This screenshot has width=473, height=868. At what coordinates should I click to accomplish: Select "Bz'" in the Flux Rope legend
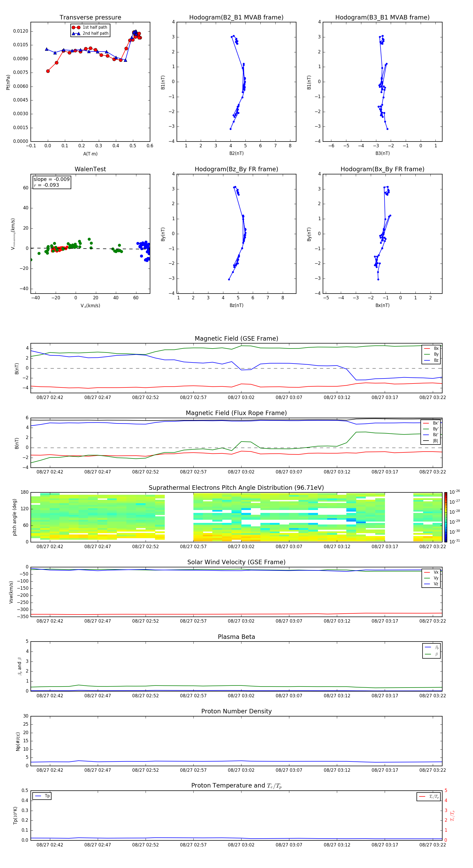point(431,435)
